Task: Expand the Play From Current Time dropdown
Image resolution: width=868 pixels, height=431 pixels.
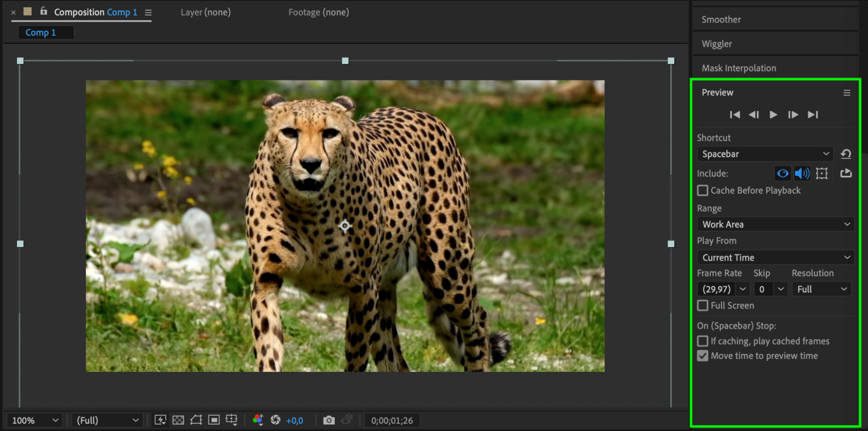Action: click(775, 257)
